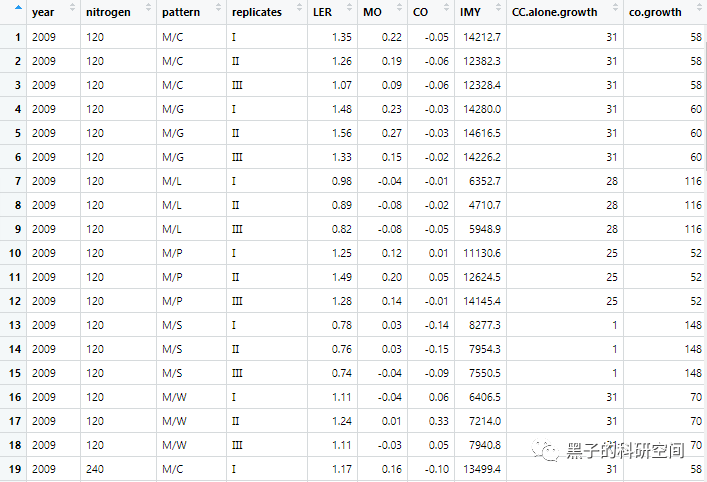Click pattern M/G in row 6
This screenshot has height=482, width=707.
173,157
